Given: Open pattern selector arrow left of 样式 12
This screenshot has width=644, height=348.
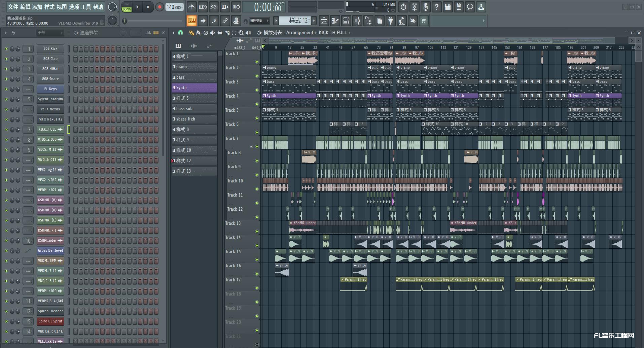Looking at the screenshot, I should click(x=276, y=21).
